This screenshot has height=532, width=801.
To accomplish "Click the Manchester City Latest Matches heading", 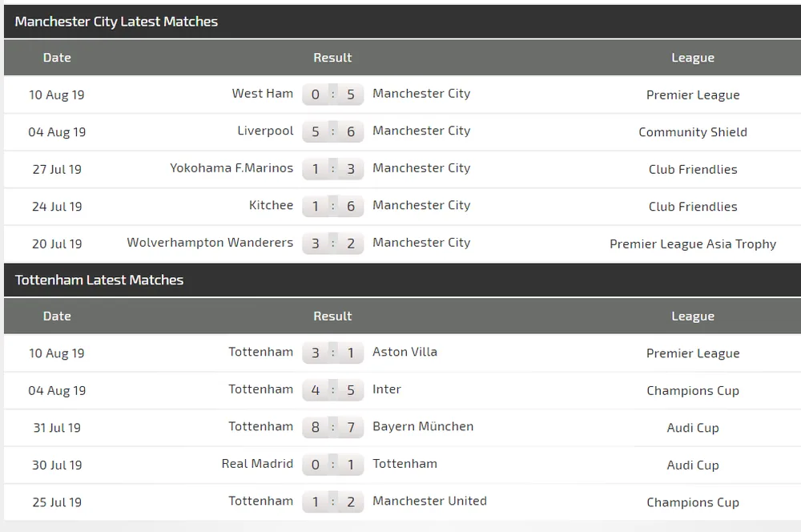I will pos(116,22).
